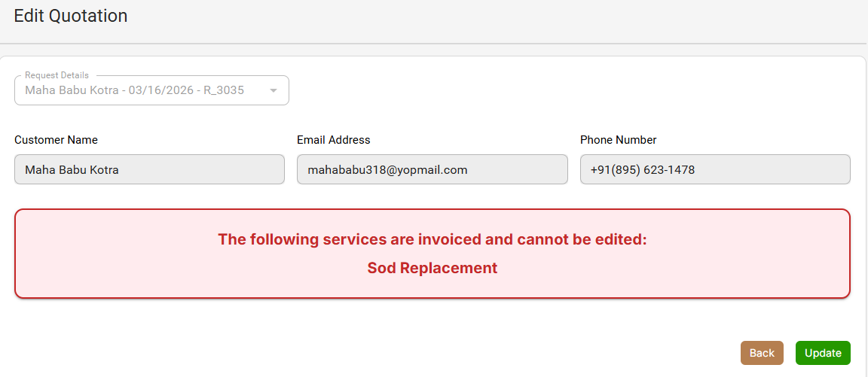The width and height of the screenshot is (868, 377).
Task: Click the Customer Name field with Maha Babu Kotra
Action: pos(149,169)
